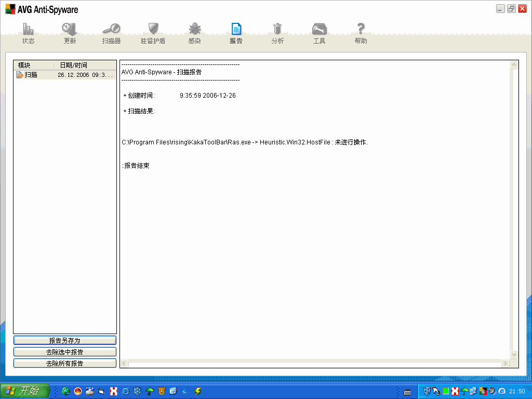Launch the tiger head icon in Quick Launch
Image resolution: width=532 pixels, height=399 pixels.
162,391
